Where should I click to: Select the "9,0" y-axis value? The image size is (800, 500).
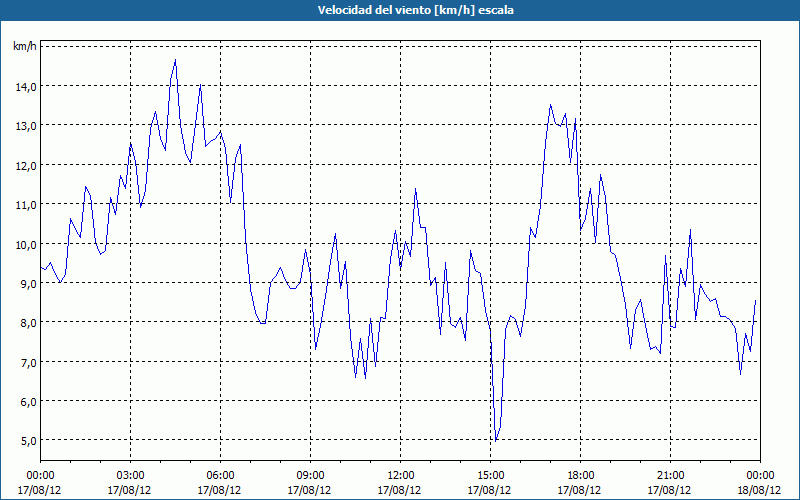click(28, 283)
